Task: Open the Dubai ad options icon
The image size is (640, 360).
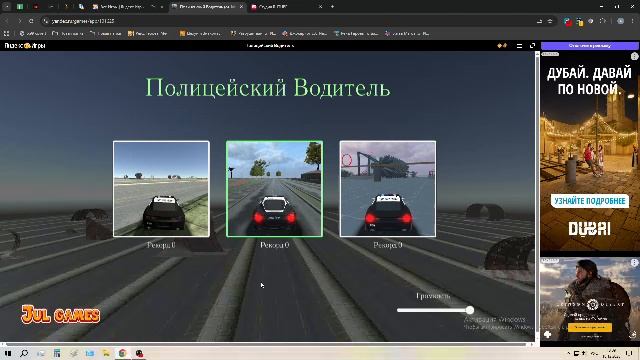Action: coord(634,56)
